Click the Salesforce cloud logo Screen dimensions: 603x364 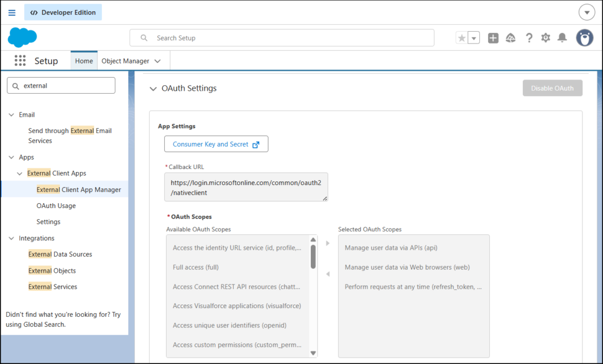click(x=22, y=37)
